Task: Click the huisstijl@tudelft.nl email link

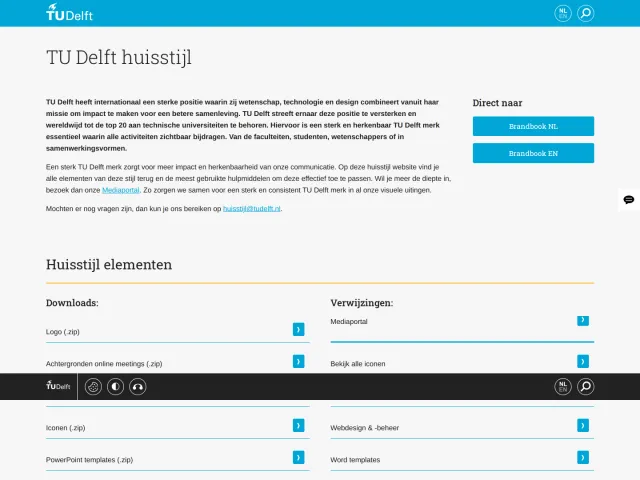Action: coord(251,209)
